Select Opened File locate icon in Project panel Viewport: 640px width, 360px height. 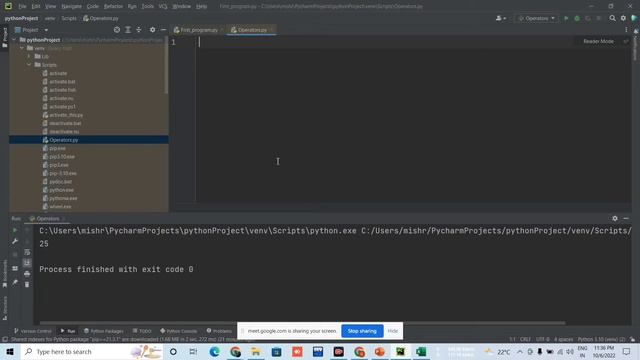click(117, 30)
